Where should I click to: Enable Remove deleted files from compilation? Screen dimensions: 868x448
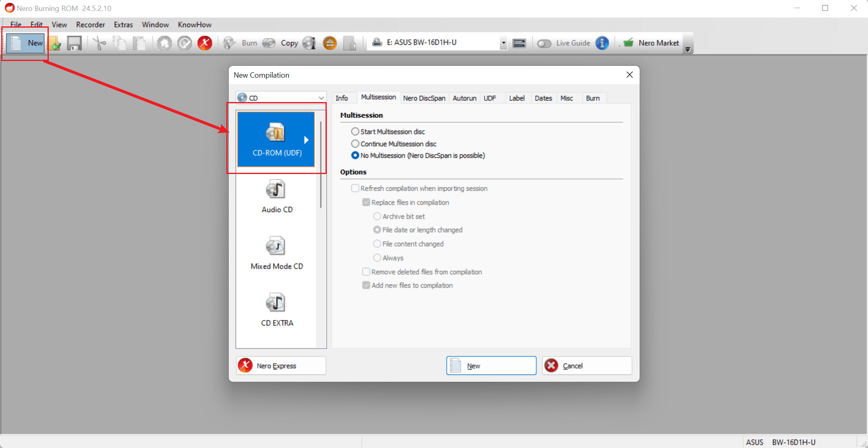[366, 272]
